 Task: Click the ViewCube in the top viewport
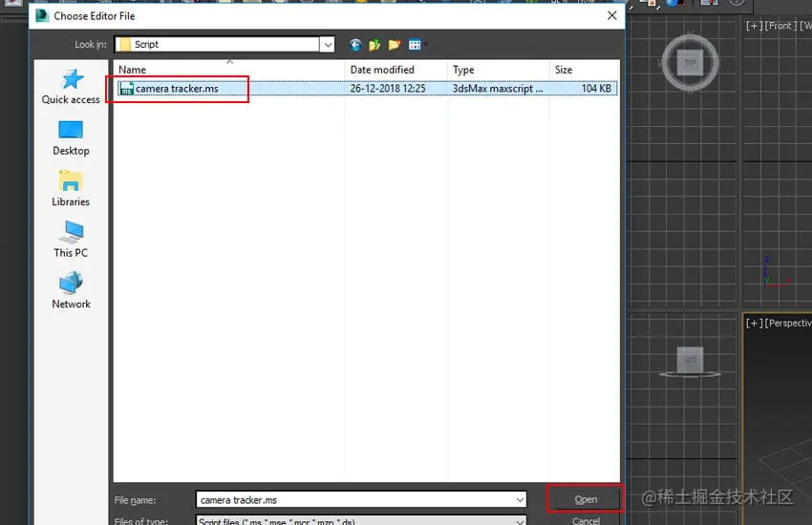(x=690, y=63)
